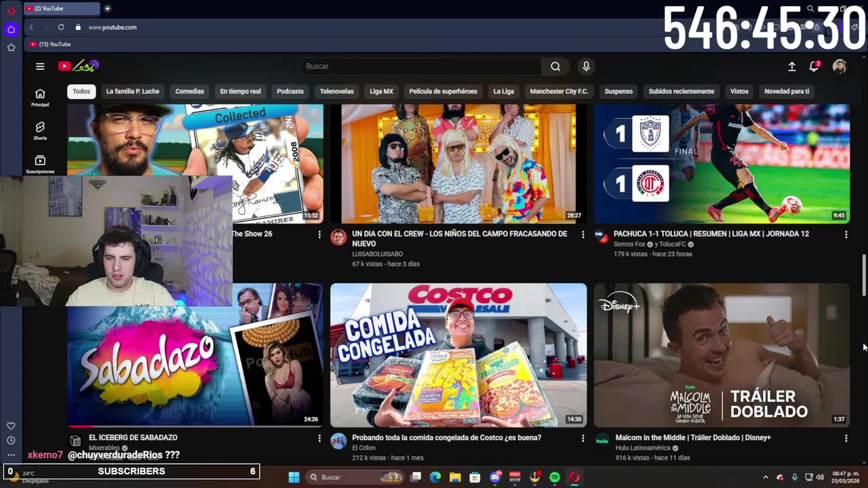Open video title Pachuca 1-1 Toluca Resumen
Screen dimensions: 868x488
pos(711,234)
